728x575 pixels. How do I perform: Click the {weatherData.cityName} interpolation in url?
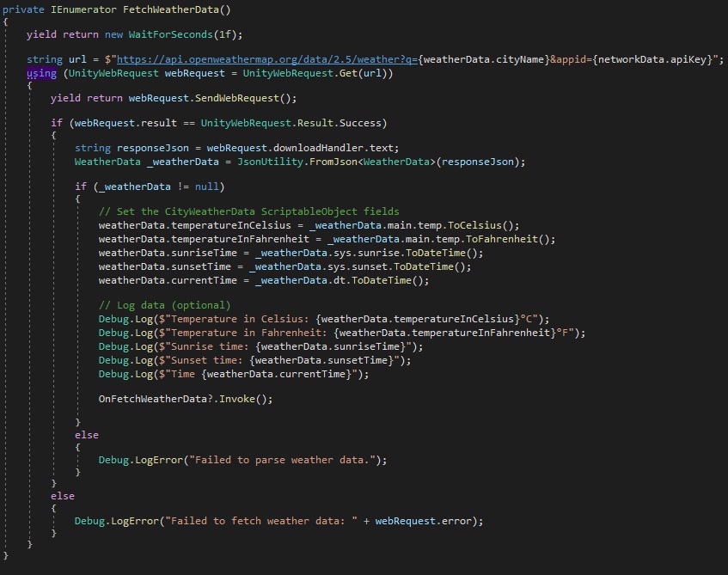(x=484, y=59)
